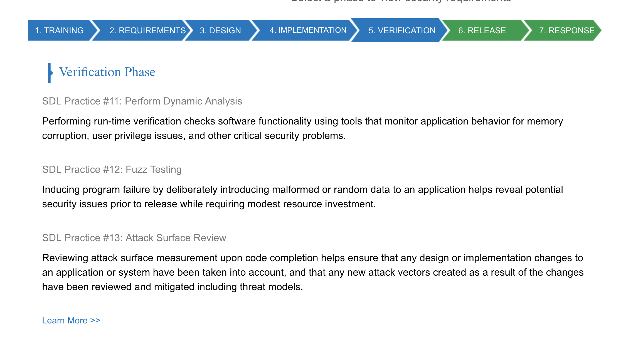Switch to the 3. Design phase
Image resolution: width=621 pixels, height=364 pixels.
220,30
